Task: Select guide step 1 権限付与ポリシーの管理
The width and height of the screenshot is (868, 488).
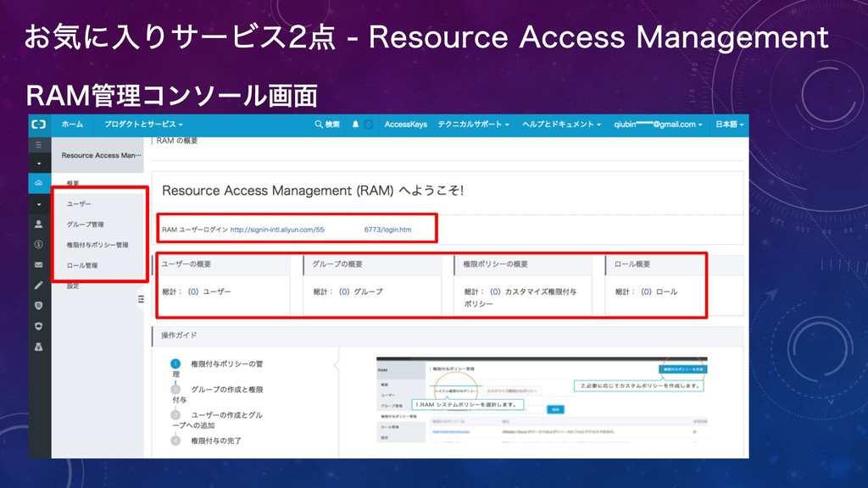Action: [x=217, y=369]
